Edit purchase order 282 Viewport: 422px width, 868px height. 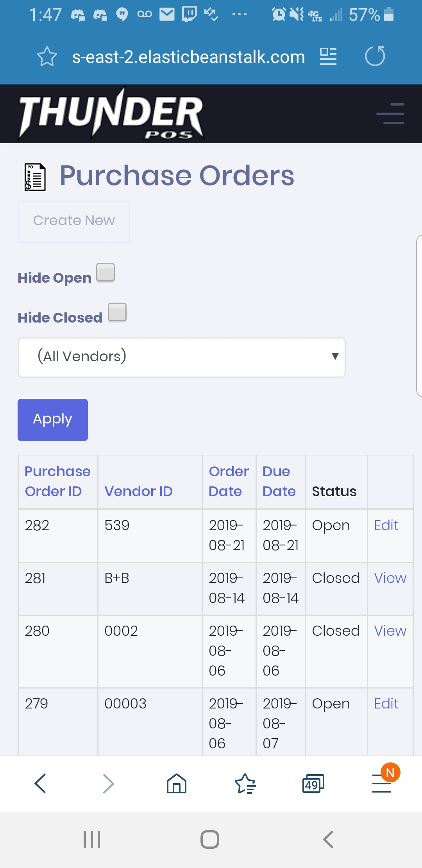point(386,525)
